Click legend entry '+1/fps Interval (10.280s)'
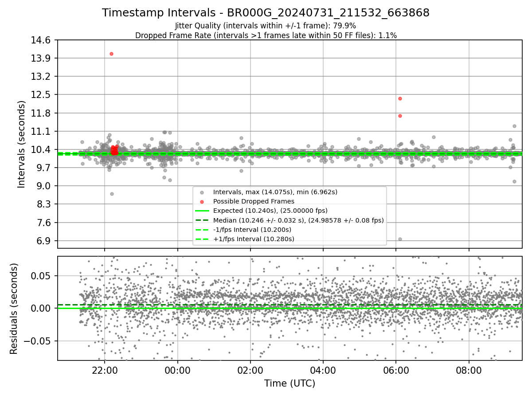This screenshot has height=399, width=532. click(x=254, y=239)
